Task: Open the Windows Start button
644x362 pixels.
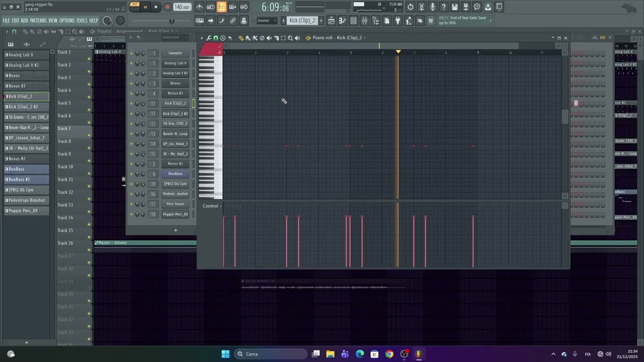Action: tap(225, 354)
